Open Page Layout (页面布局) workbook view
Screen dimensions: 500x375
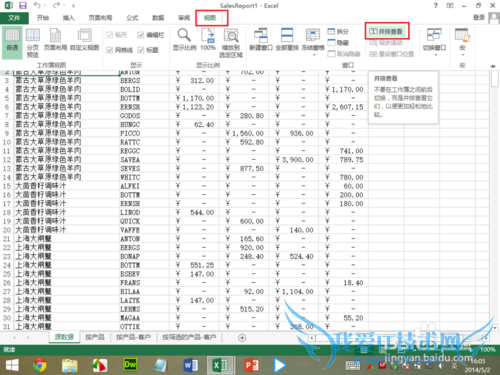coord(55,39)
